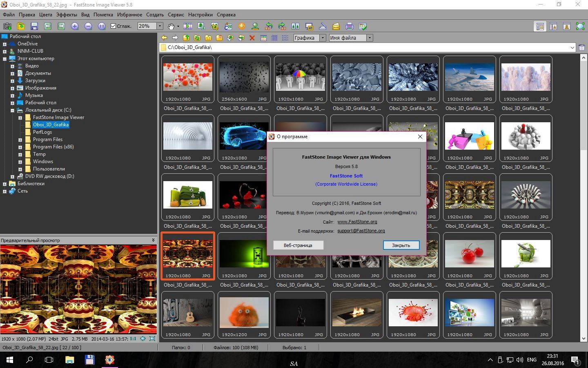Screen dimensions: 588x368
Task: Click the thumbnail list vertical scrollbar
Action: 583,198
